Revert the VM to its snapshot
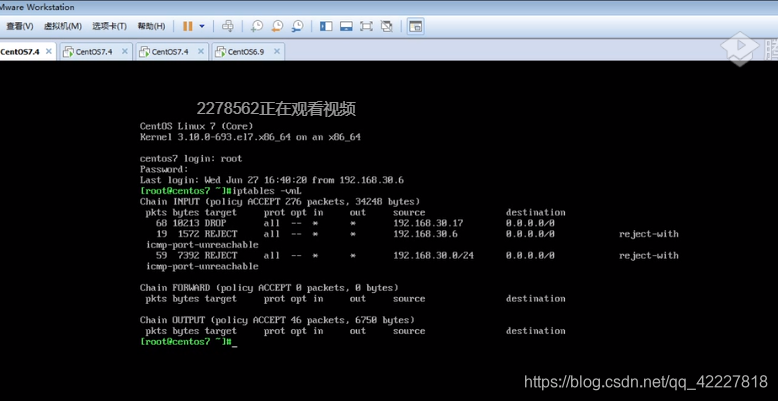Image resolution: width=778 pixels, height=401 pixels. click(x=277, y=26)
